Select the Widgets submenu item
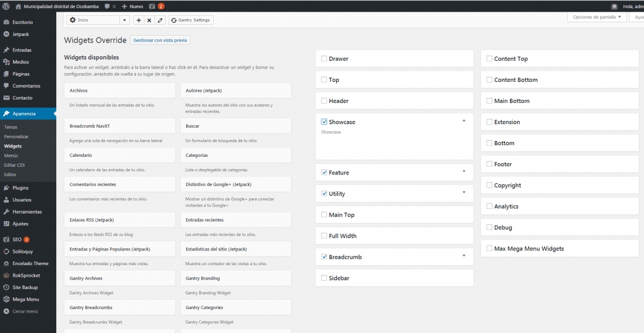This screenshot has height=333, width=644. [13, 146]
